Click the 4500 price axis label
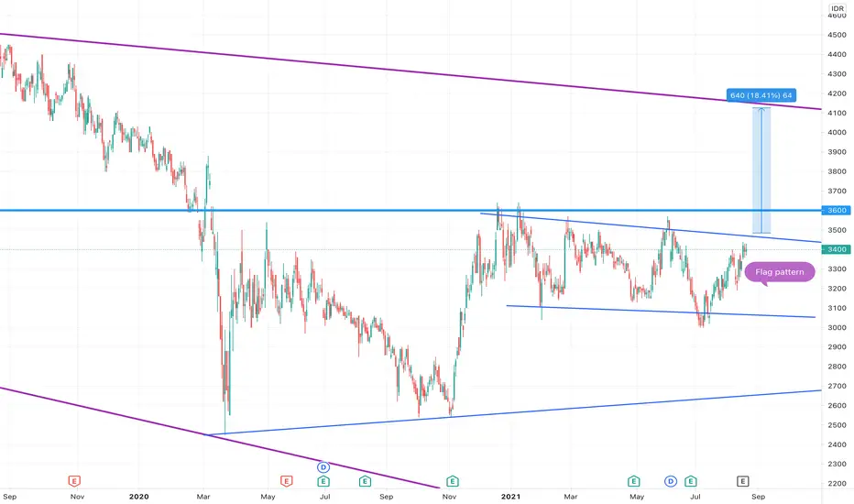 pyautogui.click(x=838, y=35)
